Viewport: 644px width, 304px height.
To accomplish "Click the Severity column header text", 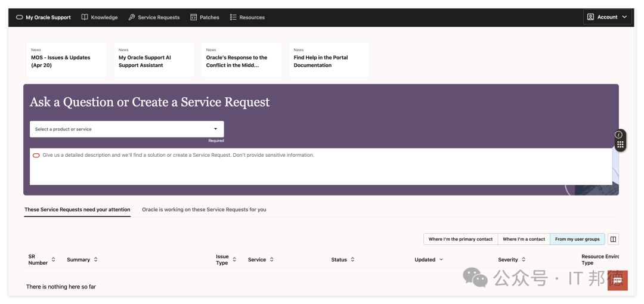I will [x=508, y=260].
